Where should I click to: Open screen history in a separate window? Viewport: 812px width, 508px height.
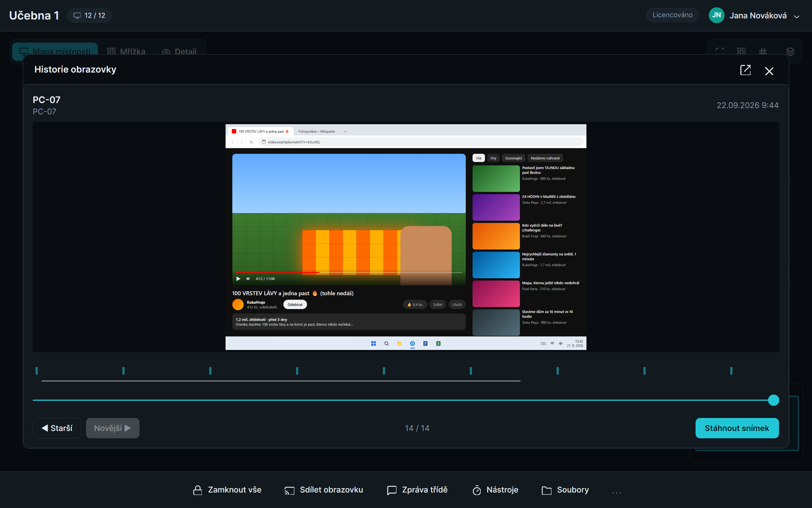[745, 70]
